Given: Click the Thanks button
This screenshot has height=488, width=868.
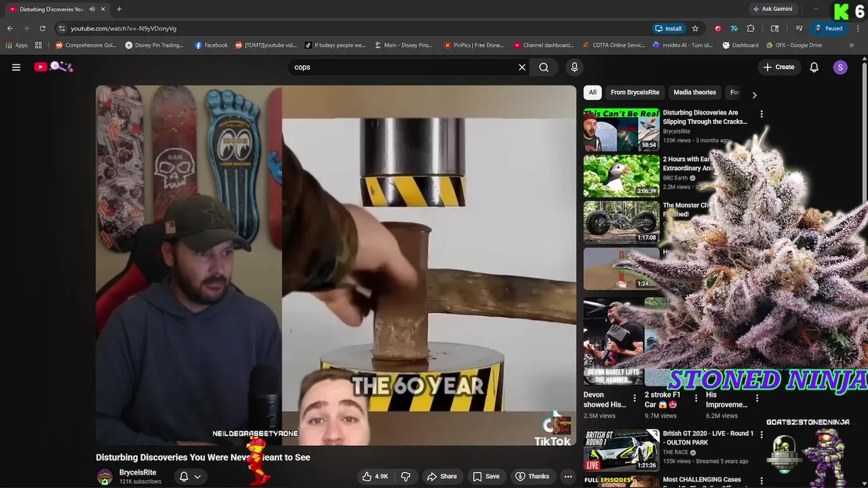Looking at the screenshot, I should 532,476.
